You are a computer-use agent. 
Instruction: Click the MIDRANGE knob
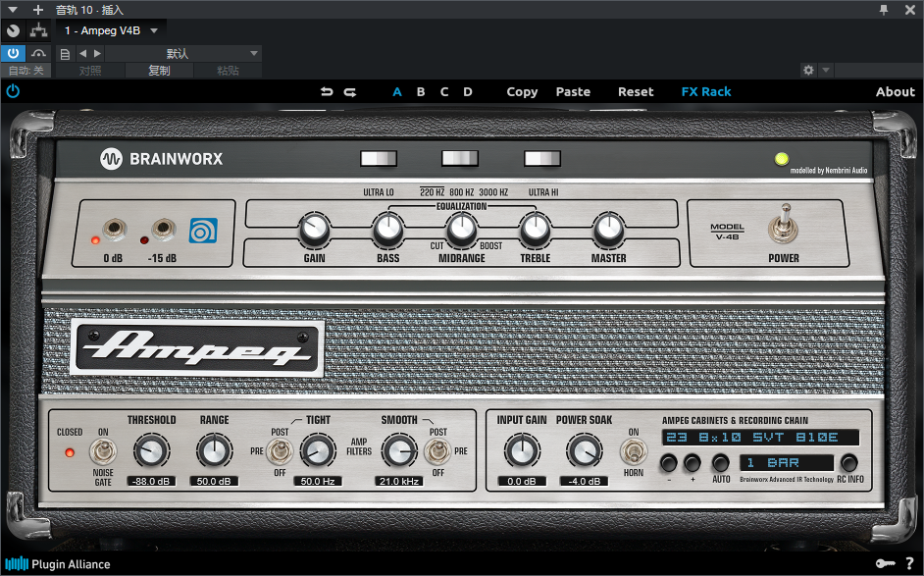(x=462, y=230)
